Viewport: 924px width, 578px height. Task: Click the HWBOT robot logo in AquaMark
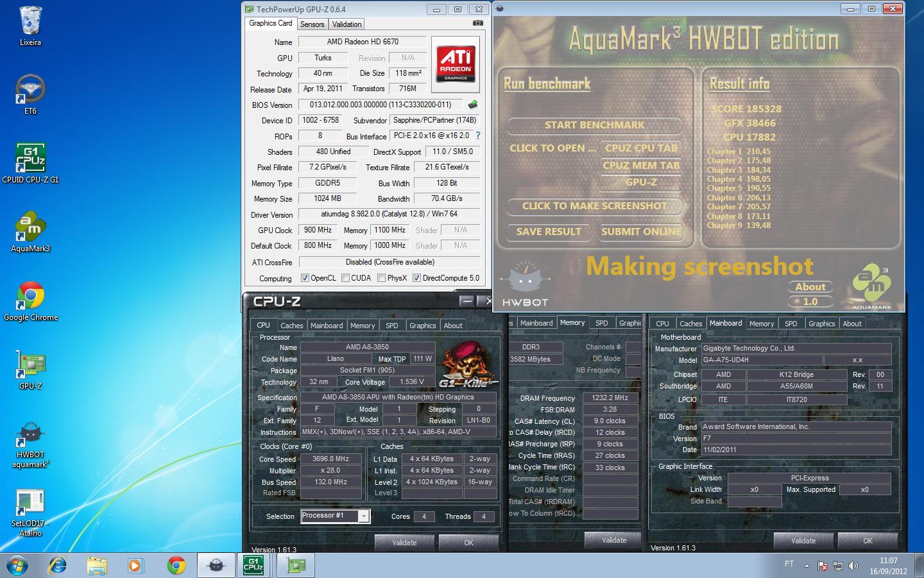click(x=526, y=284)
